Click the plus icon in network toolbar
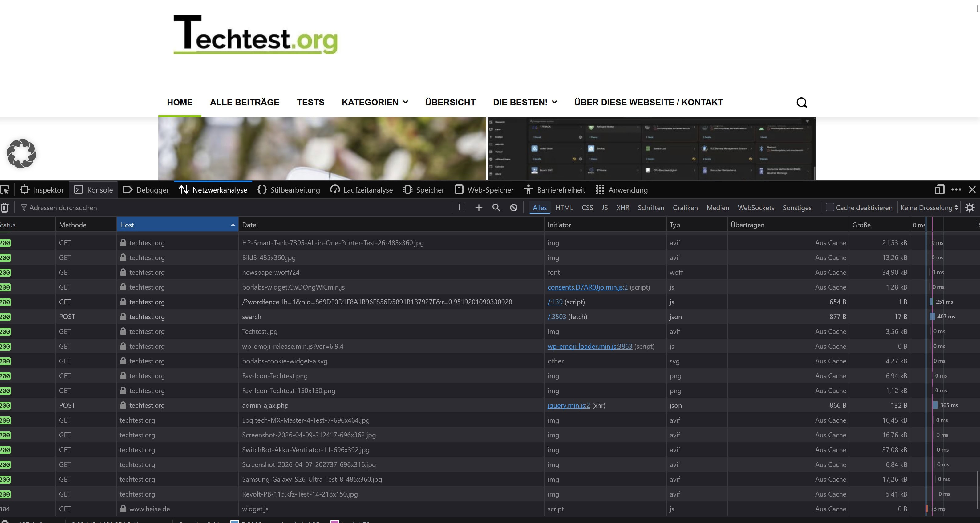The image size is (980, 523). pos(479,208)
